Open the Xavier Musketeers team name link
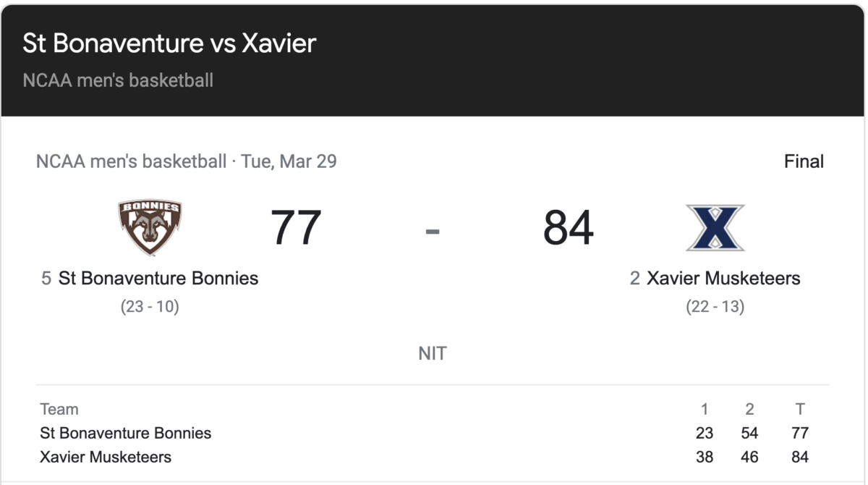868x485 pixels. click(723, 278)
